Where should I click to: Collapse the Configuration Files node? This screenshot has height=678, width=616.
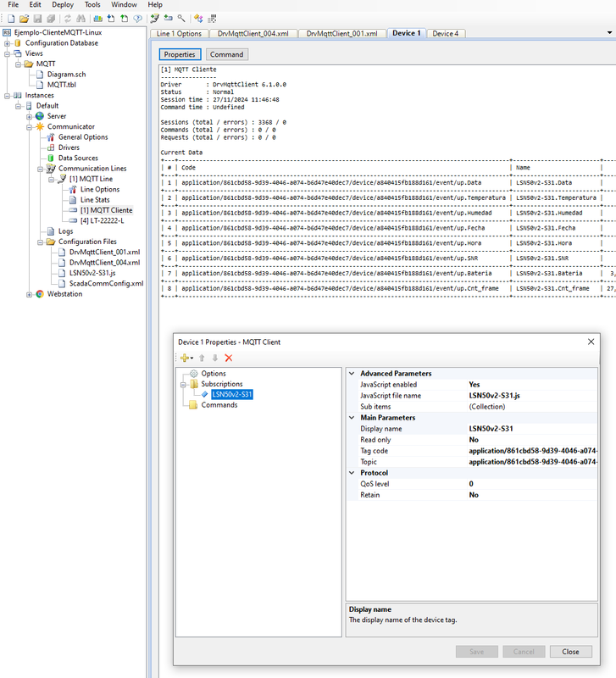tap(40, 242)
